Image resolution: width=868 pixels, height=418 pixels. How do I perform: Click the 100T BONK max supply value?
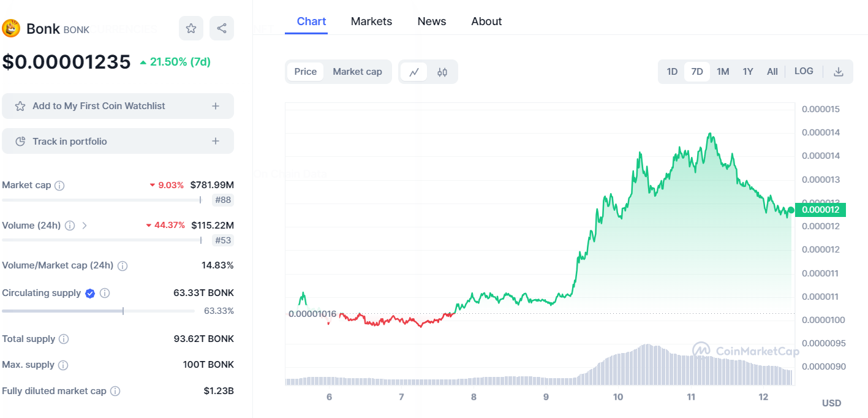pos(208,365)
